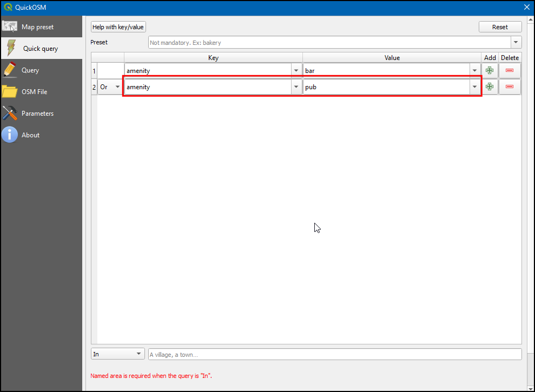Close the QuickOSM window

pos(526,7)
